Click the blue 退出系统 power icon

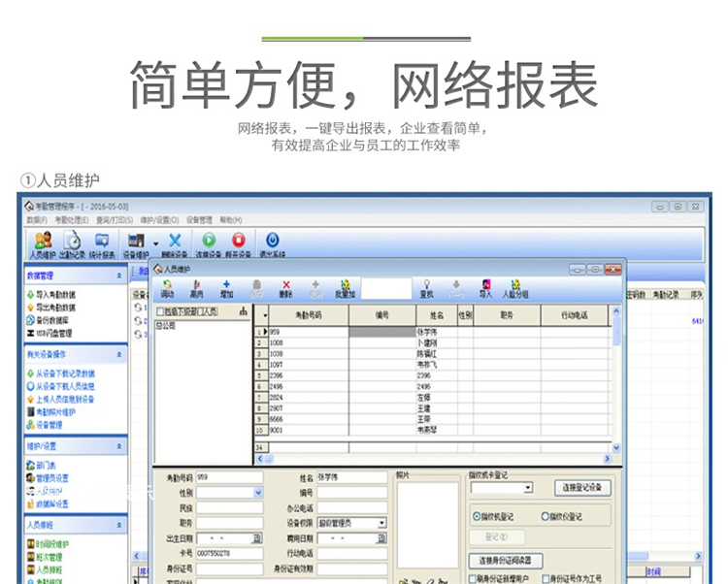click(272, 241)
